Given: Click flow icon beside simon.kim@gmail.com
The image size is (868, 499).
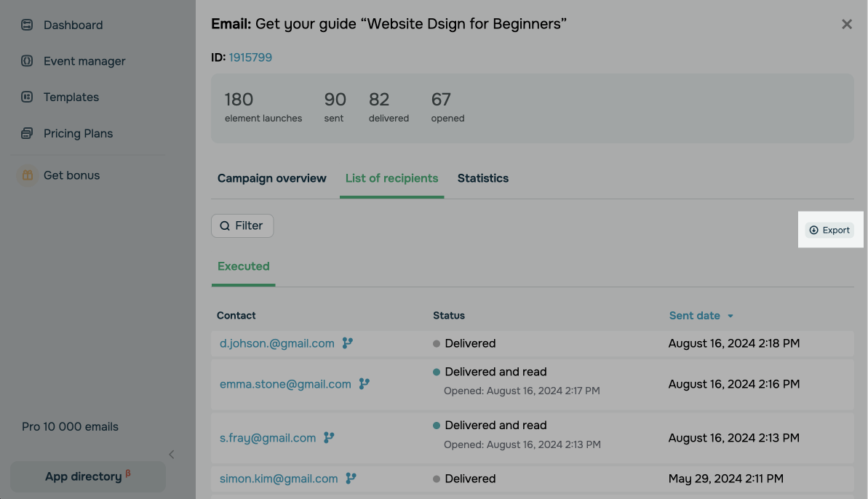Looking at the screenshot, I should pos(351,479).
